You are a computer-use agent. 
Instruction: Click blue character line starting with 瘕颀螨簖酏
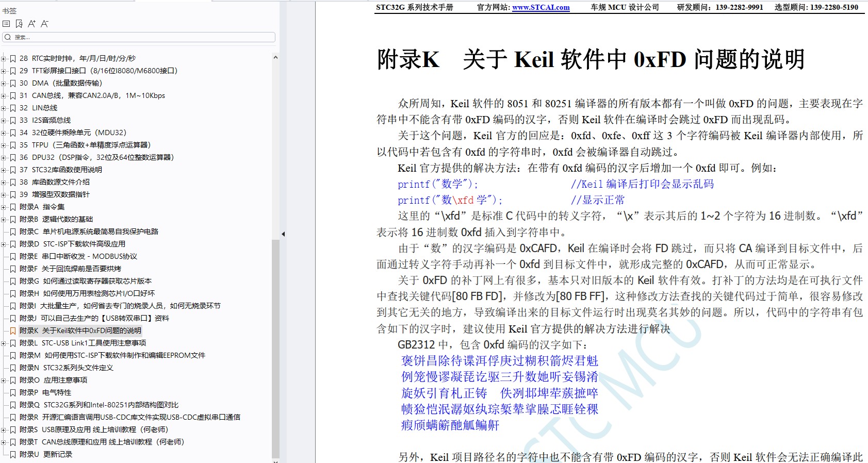450,425
